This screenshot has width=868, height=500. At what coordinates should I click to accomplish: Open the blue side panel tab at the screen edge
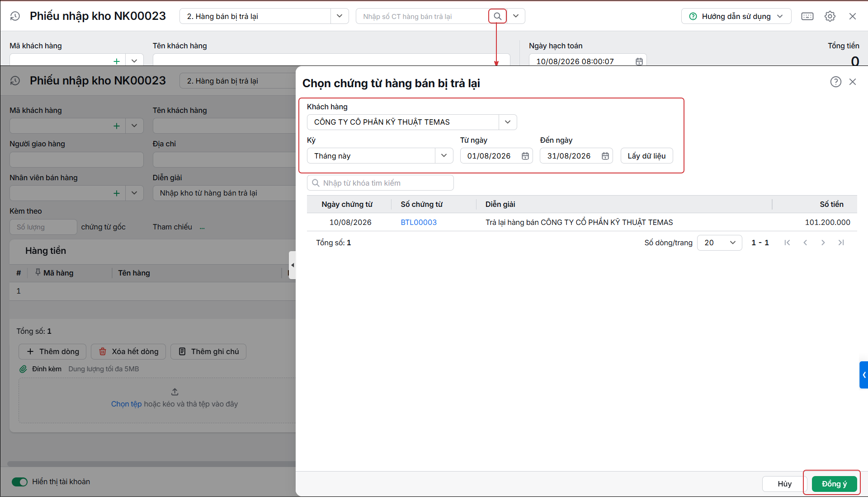click(x=863, y=375)
